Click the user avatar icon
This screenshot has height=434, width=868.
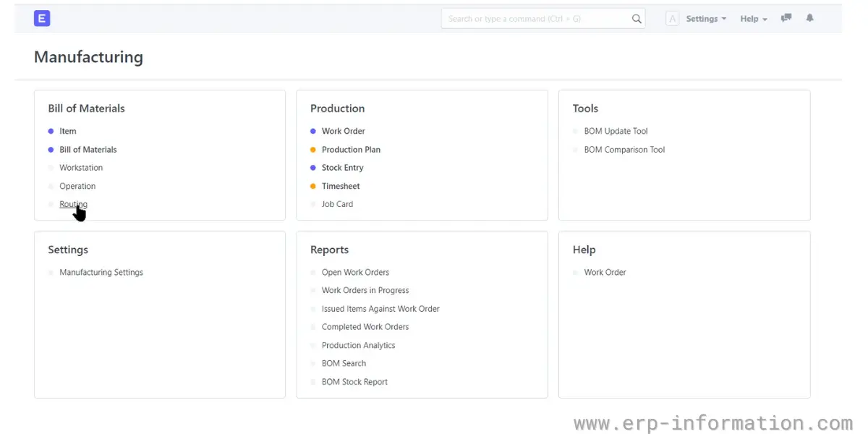coord(672,19)
